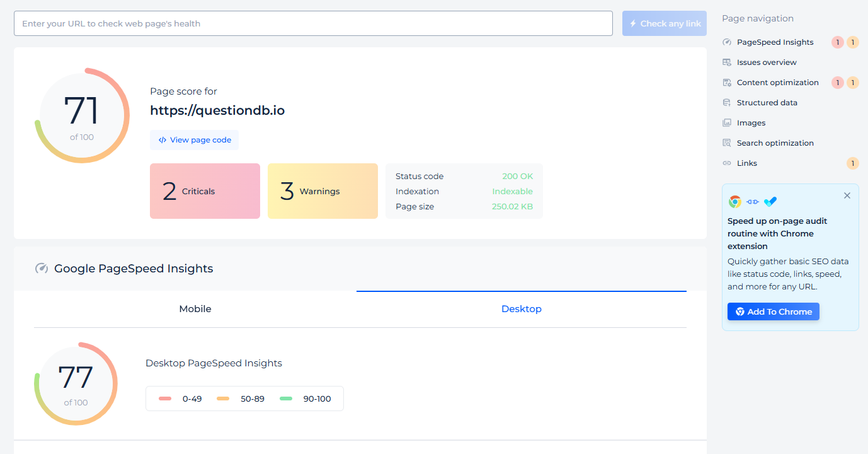The height and width of the screenshot is (454, 868).
Task: Click the orange badge next to Links
Action: pos(853,163)
